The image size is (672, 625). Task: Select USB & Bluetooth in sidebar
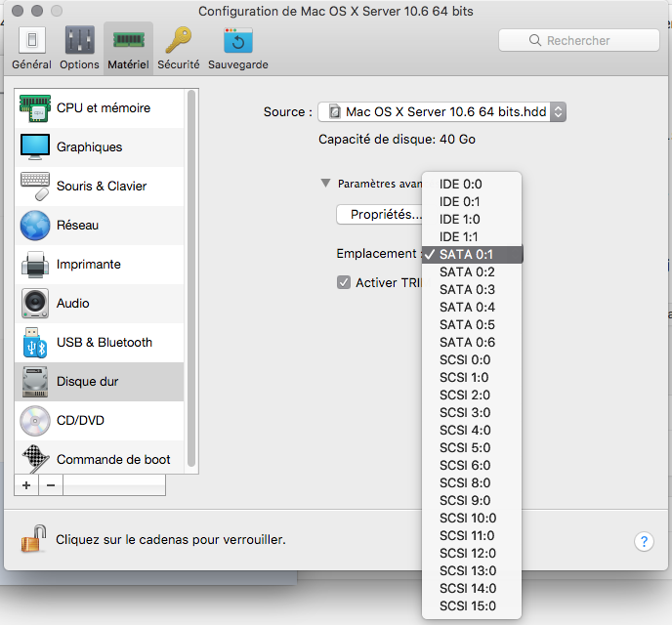coord(100,342)
